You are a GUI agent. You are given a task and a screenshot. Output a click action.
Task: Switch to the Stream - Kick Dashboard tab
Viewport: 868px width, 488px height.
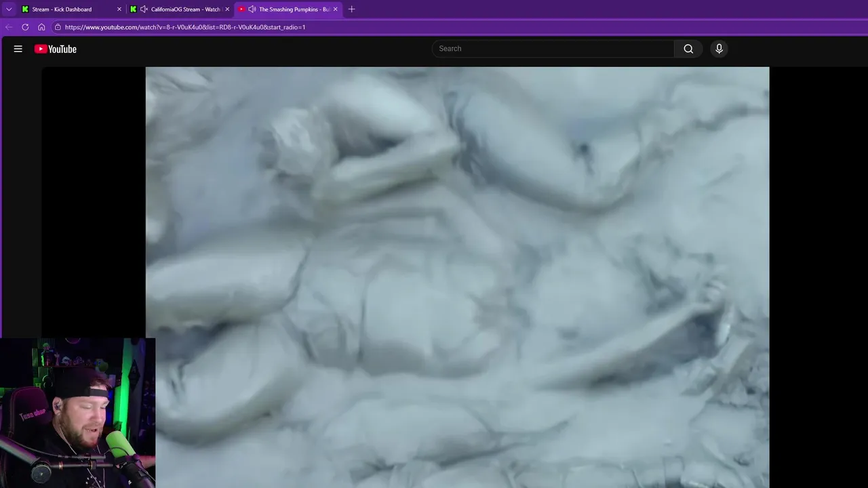[71, 9]
